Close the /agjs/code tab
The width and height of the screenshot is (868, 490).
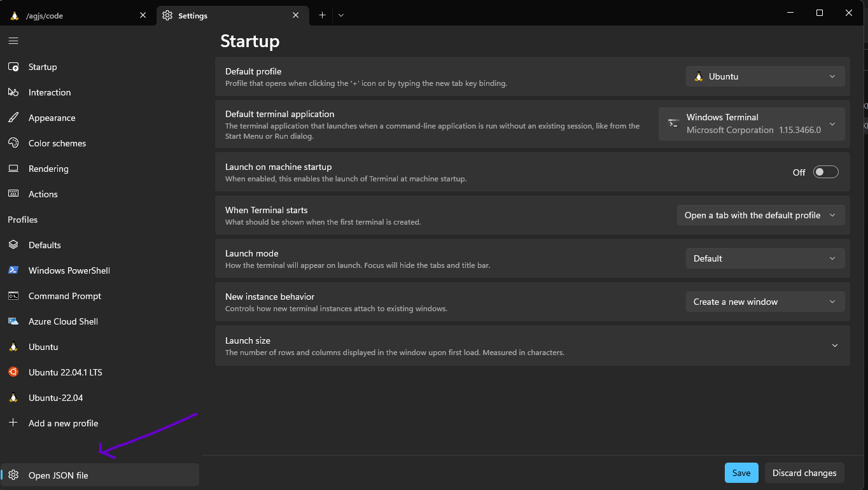(143, 15)
